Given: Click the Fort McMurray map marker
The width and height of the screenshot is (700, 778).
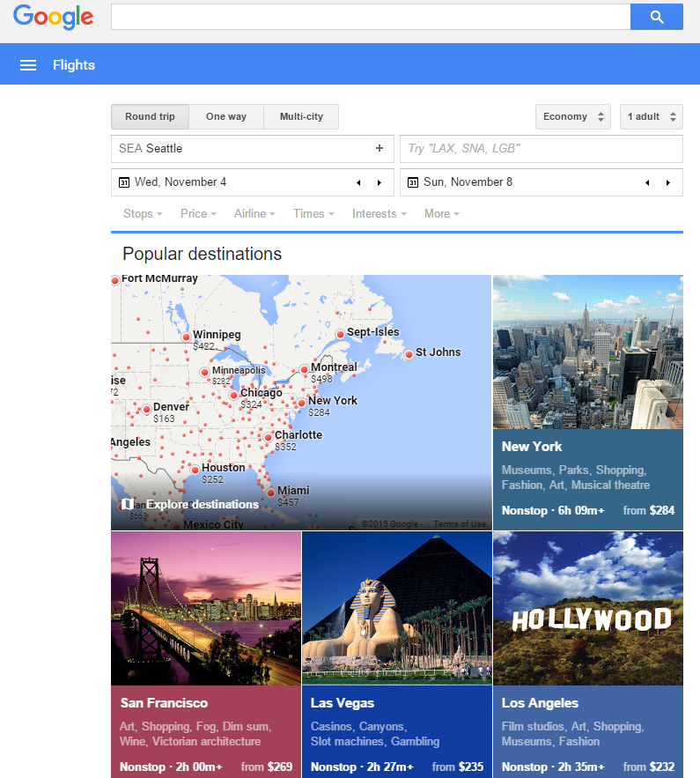Looking at the screenshot, I should (115, 280).
